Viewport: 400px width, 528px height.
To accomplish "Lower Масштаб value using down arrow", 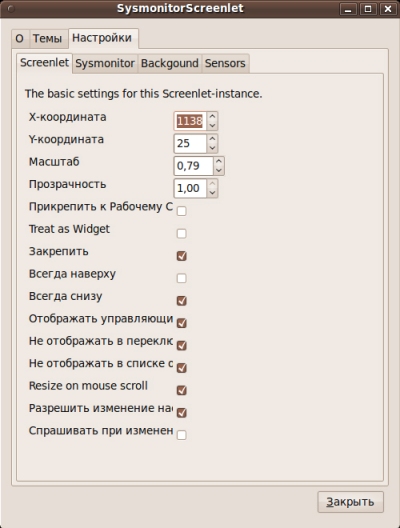I will click(219, 170).
